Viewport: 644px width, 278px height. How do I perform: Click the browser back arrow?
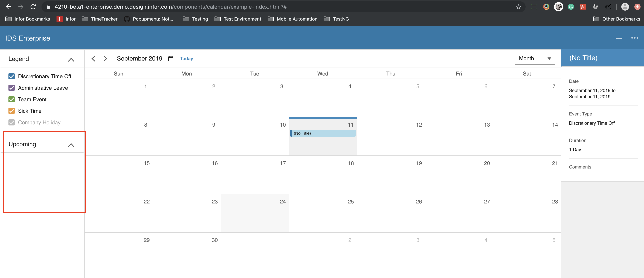coord(8,7)
